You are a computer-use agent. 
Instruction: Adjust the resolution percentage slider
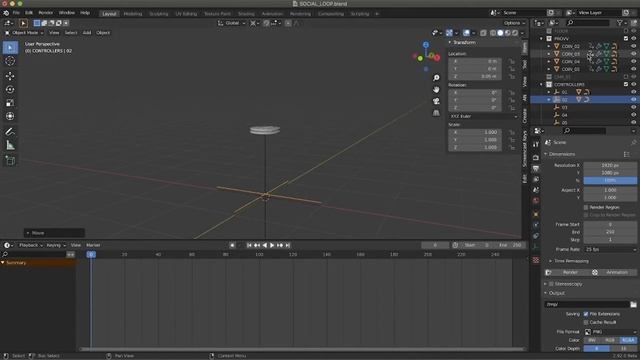pyautogui.click(x=610, y=180)
